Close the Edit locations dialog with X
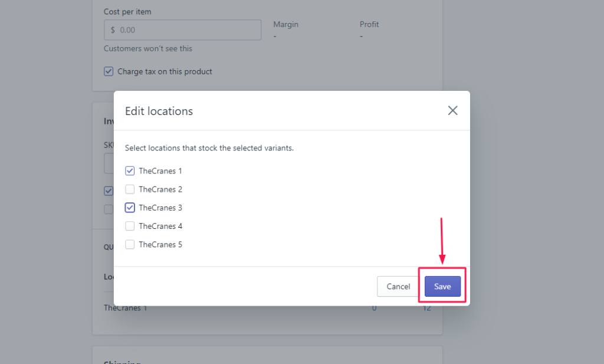The image size is (604, 364). [452, 110]
